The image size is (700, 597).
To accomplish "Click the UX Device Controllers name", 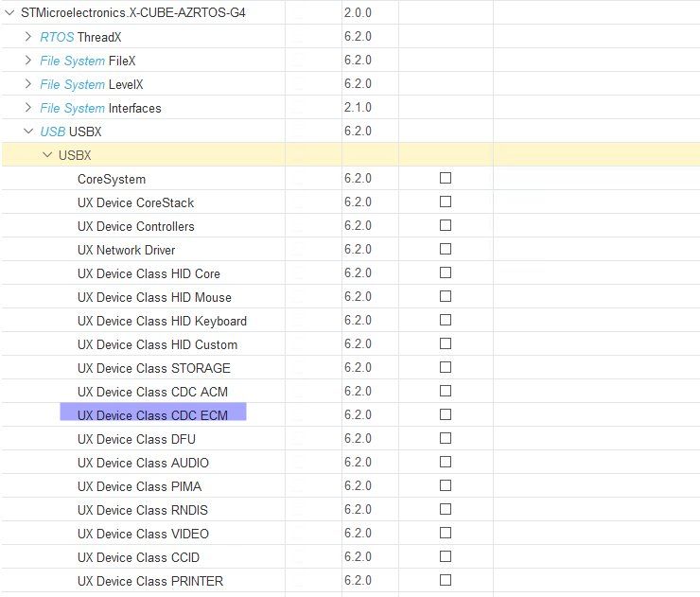I will [135, 226].
